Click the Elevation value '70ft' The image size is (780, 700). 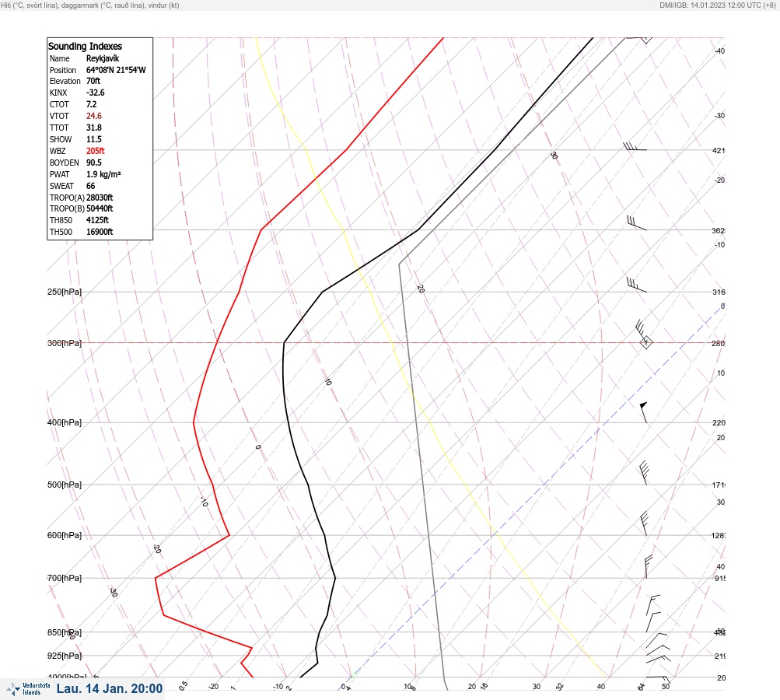pos(93,81)
